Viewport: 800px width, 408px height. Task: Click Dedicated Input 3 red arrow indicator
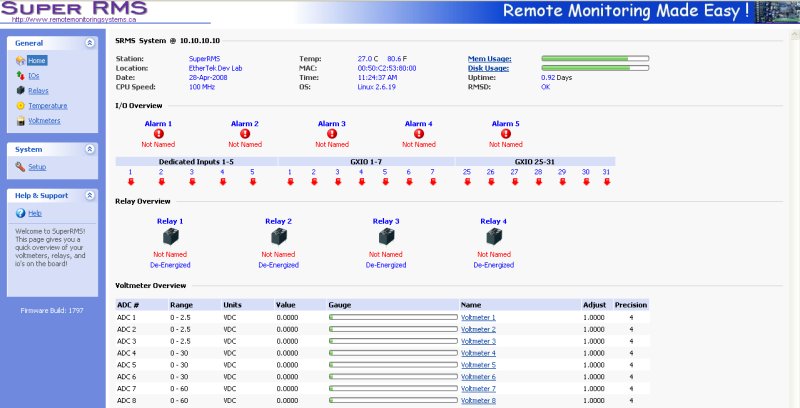[192, 182]
